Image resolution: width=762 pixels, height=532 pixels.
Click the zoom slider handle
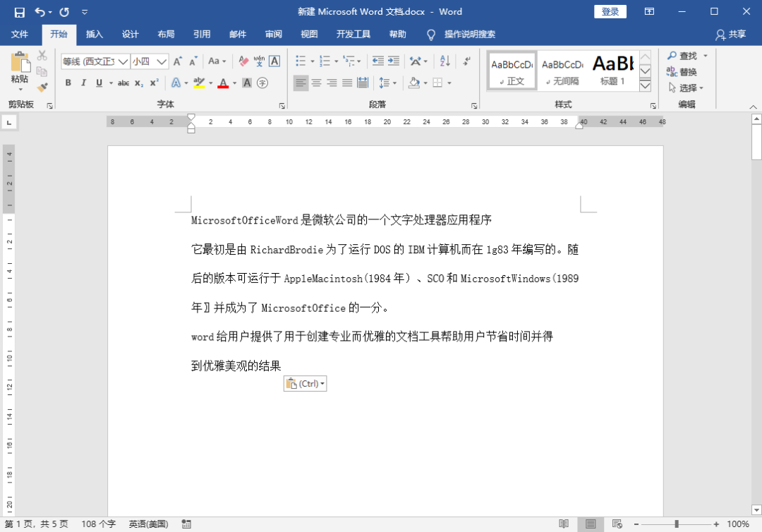click(677, 524)
